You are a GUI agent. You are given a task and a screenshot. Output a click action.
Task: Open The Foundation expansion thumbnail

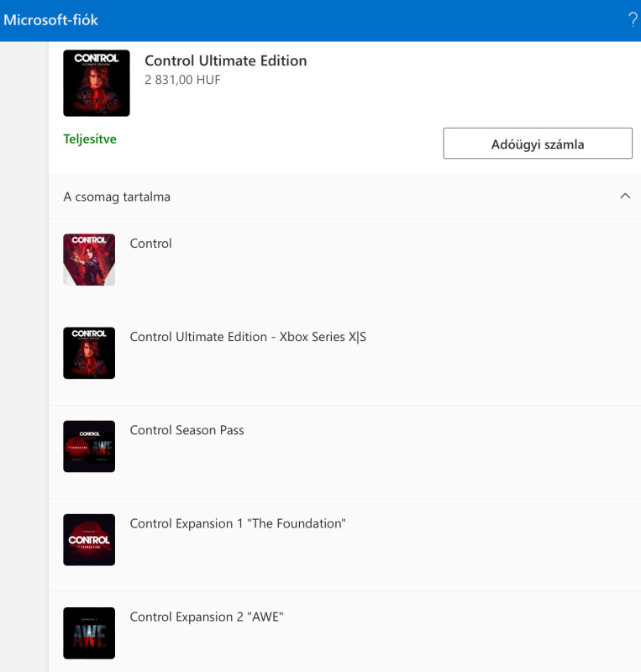(x=89, y=540)
